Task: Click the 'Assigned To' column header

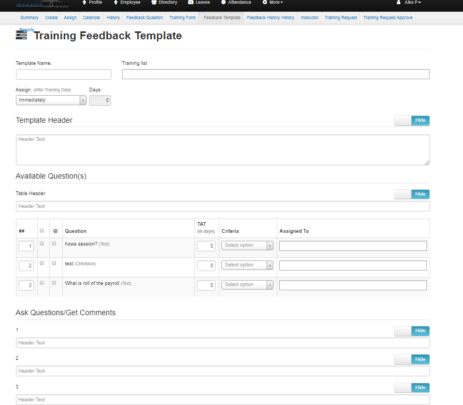Action: [x=294, y=231]
